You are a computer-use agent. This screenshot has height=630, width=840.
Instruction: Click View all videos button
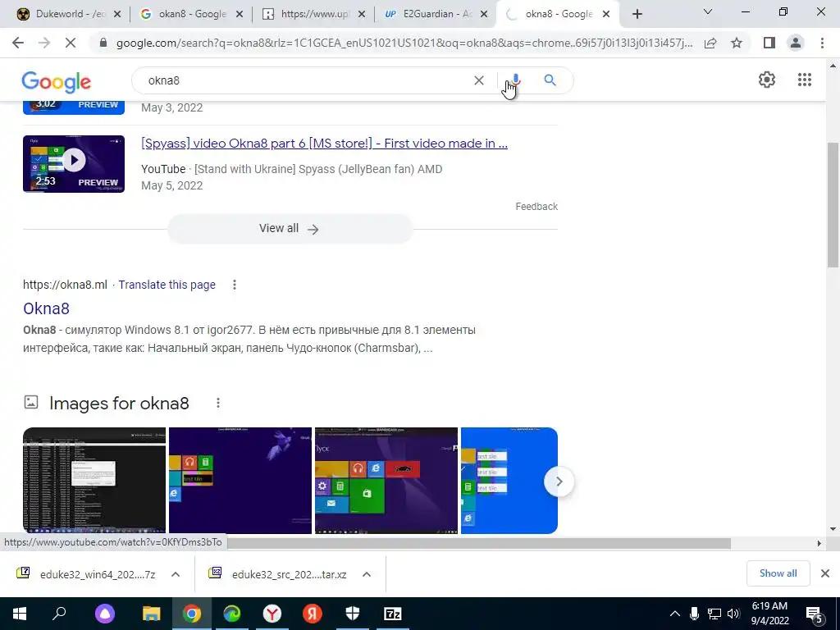[290, 229]
